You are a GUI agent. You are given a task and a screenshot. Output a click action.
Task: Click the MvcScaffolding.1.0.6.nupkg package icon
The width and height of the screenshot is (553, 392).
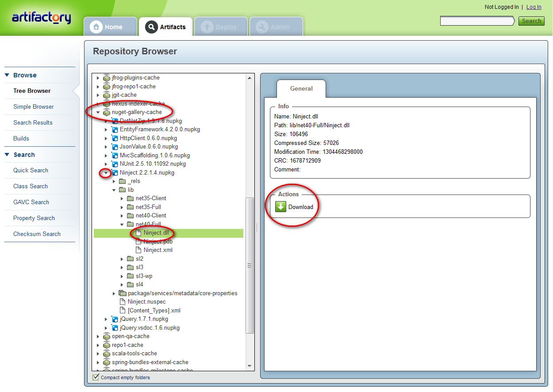coord(115,155)
